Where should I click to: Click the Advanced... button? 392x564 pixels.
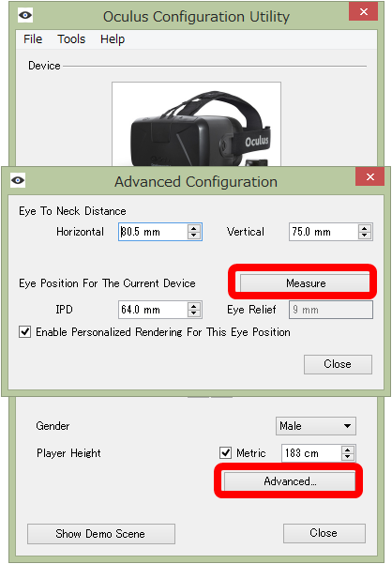point(290,481)
